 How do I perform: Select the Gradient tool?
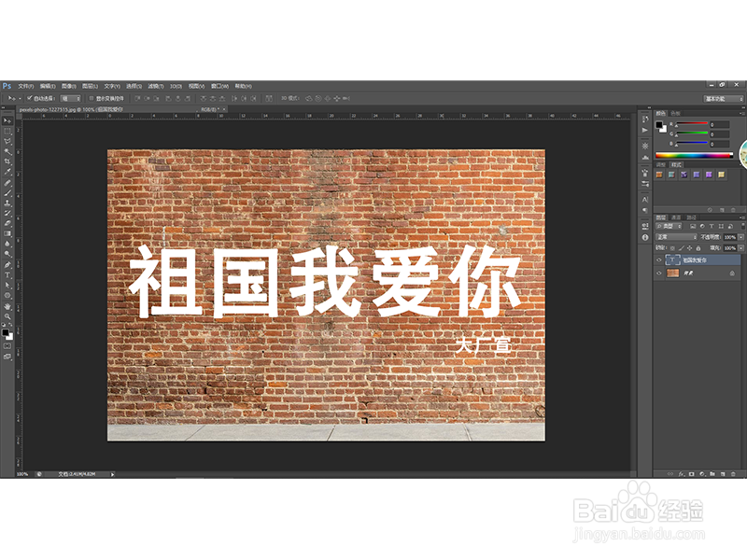tap(7, 234)
